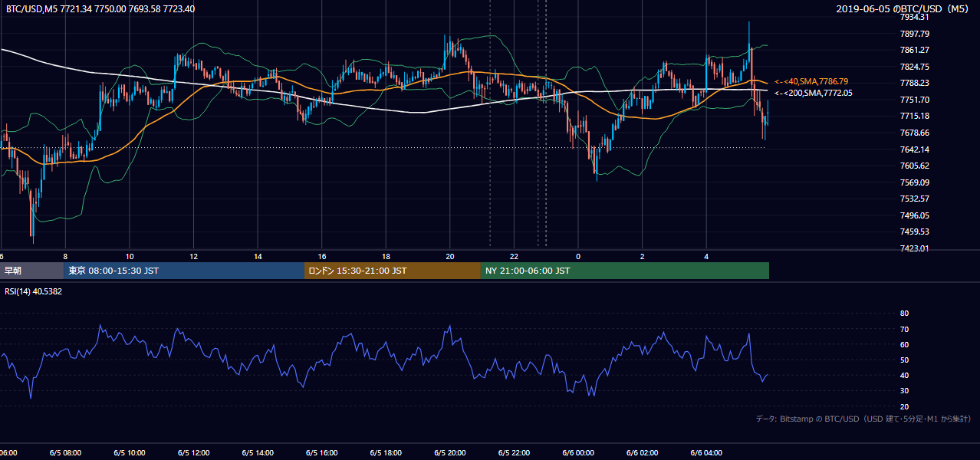Click the 6/5 08:00 date label
This screenshot has width=980, height=460.
coord(66,453)
